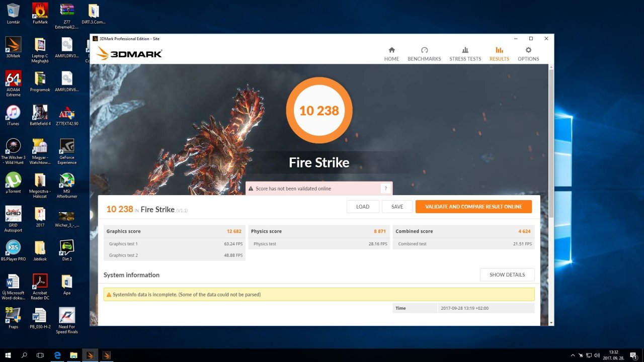
Task: Click the main 10 238 score circle
Action: 319,110
